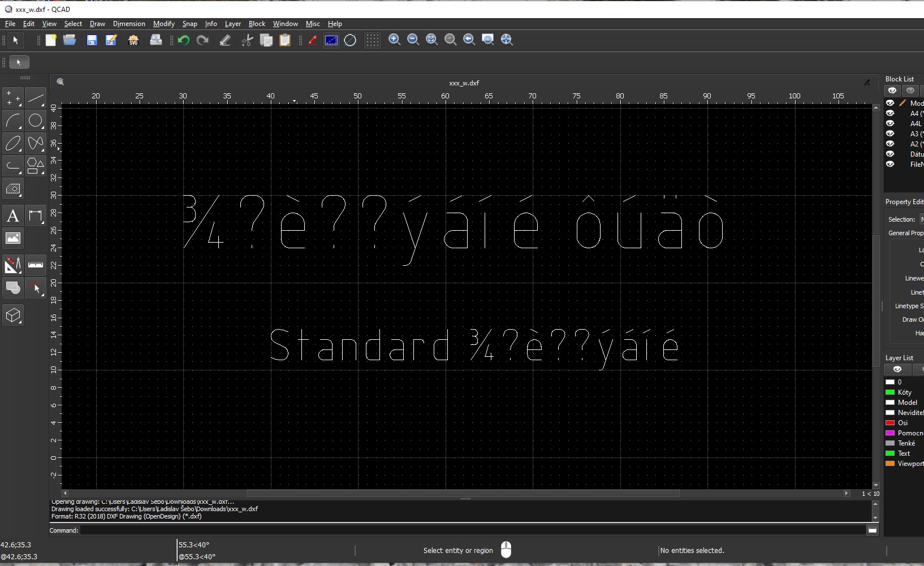
Task: Click the Undo green arrow icon
Action: coord(183,40)
